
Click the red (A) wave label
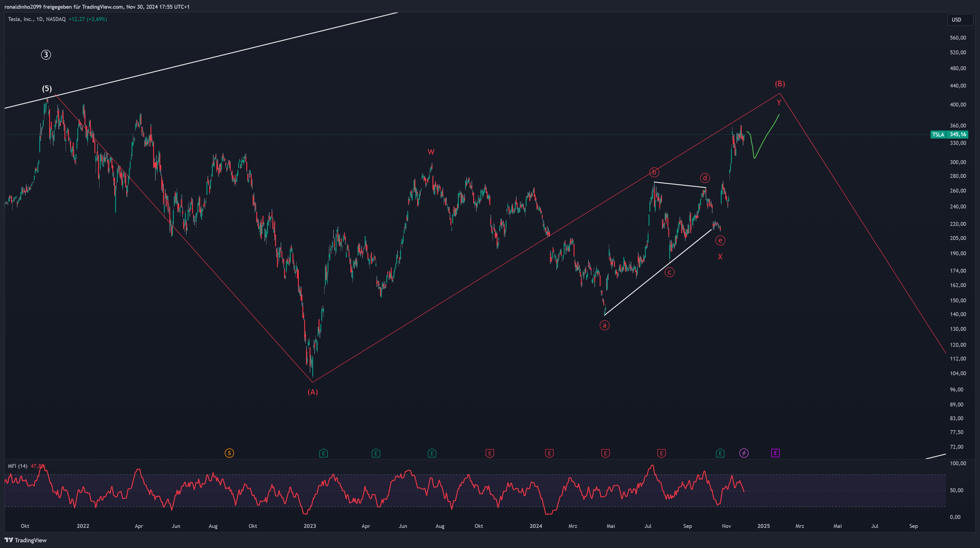(x=313, y=392)
